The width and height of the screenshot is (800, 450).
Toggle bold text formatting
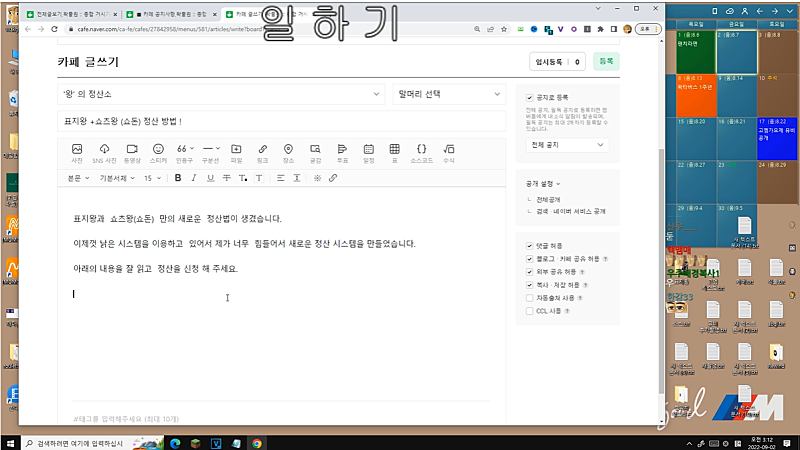click(x=178, y=178)
